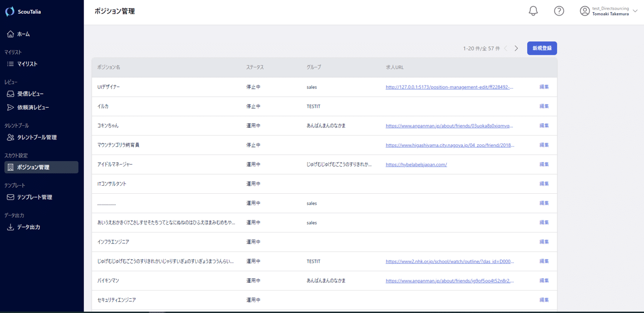Go to next page of positions
Viewport: 644px width, 313px height.
click(516, 48)
